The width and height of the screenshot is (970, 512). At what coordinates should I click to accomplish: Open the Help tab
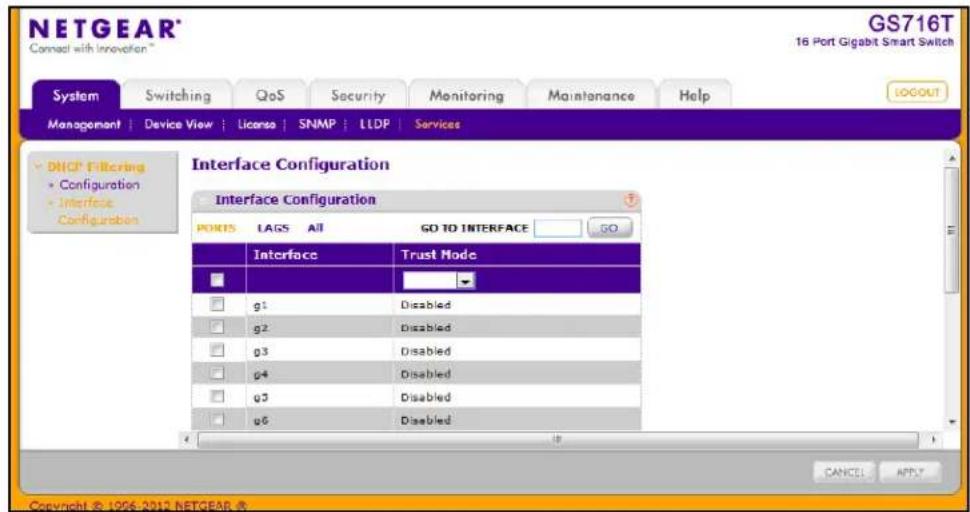[694, 96]
